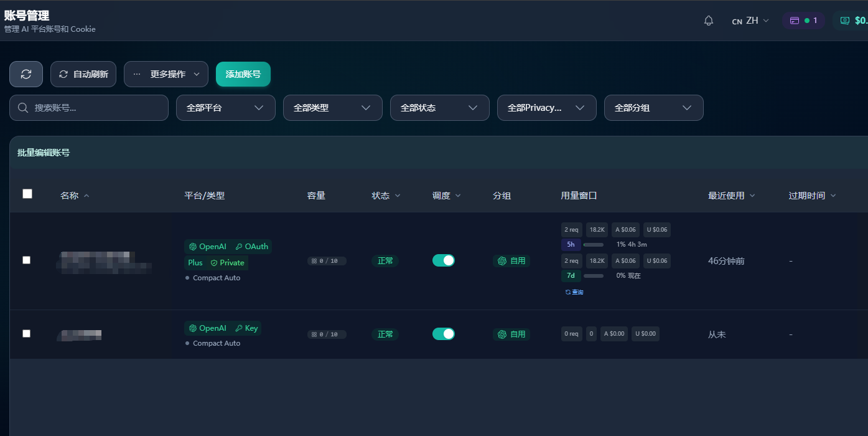Toggle 自动刷新 auto refresh
868x436 pixels.
[x=83, y=74]
